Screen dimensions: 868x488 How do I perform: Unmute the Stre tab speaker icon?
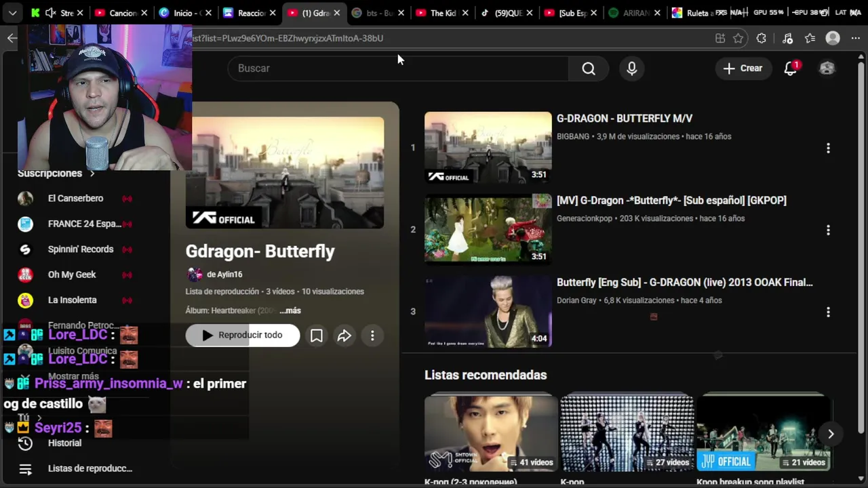50,13
